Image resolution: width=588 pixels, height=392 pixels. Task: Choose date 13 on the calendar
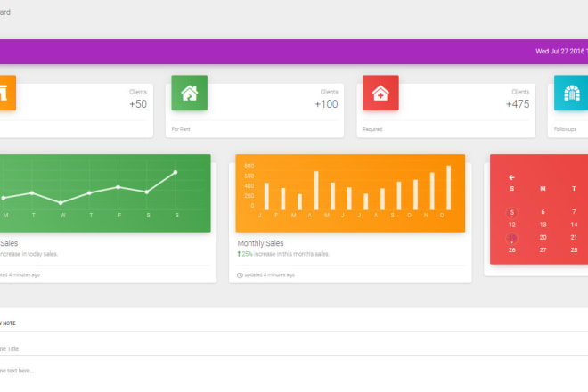(x=543, y=225)
